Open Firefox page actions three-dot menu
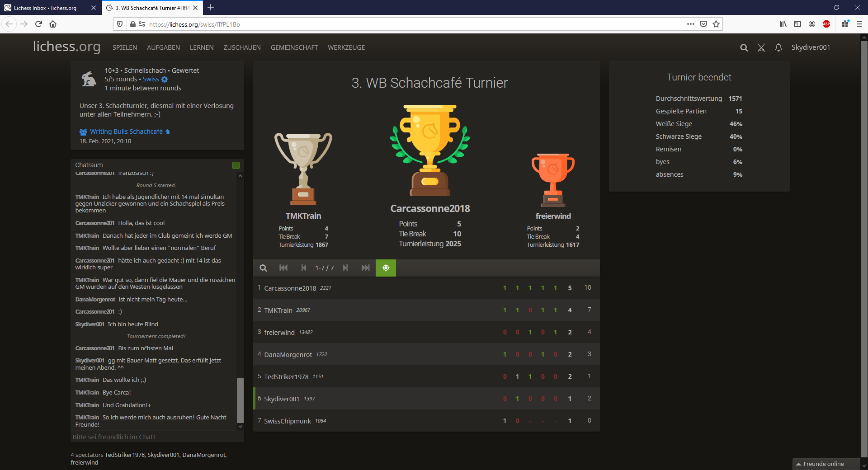This screenshot has height=470, width=868. click(x=690, y=24)
